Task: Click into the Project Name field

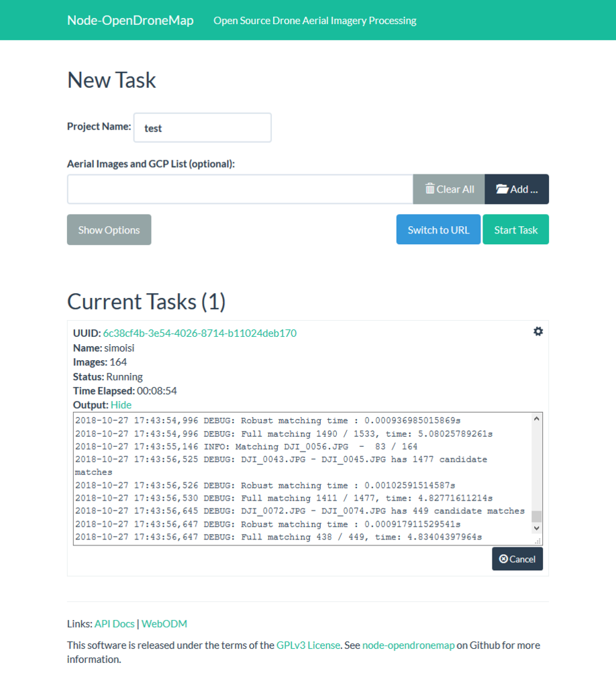Action: pos(203,127)
